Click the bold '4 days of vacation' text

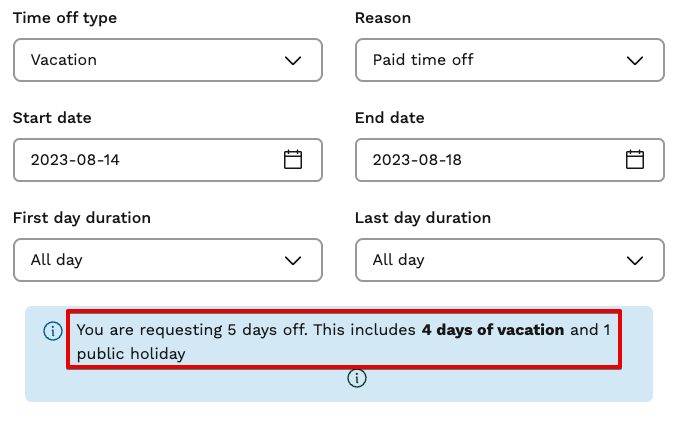pos(493,329)
